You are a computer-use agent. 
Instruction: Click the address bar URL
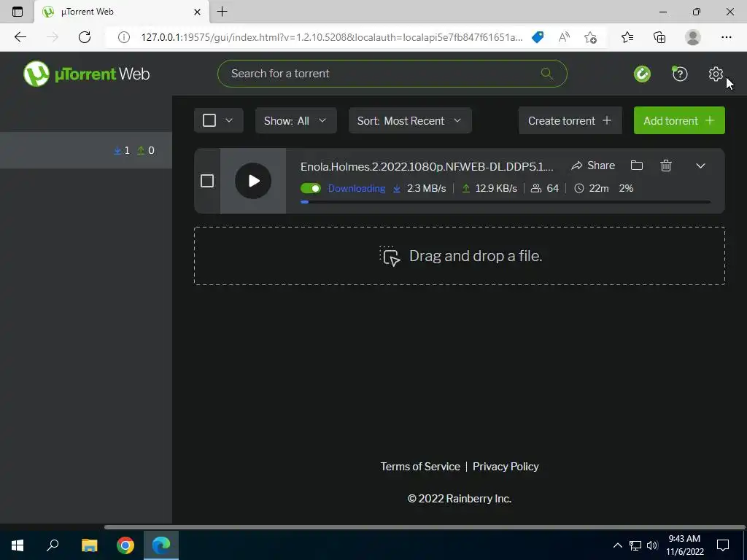coord(332,37)
